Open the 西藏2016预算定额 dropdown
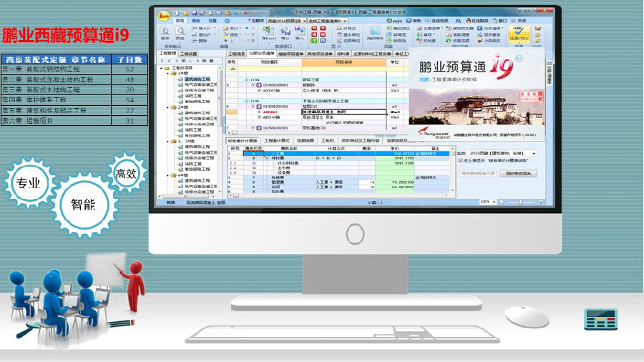 (x=304, y=21)
